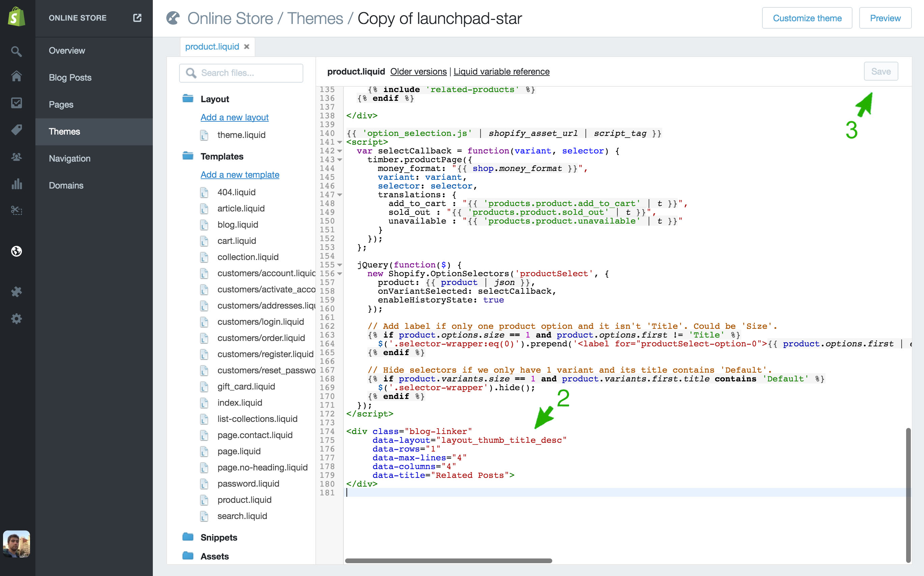Image resolution: width=924 pixels, height=576 pixels.
Task: Click file icon next to password.liquid
Action: coord(204,484)
